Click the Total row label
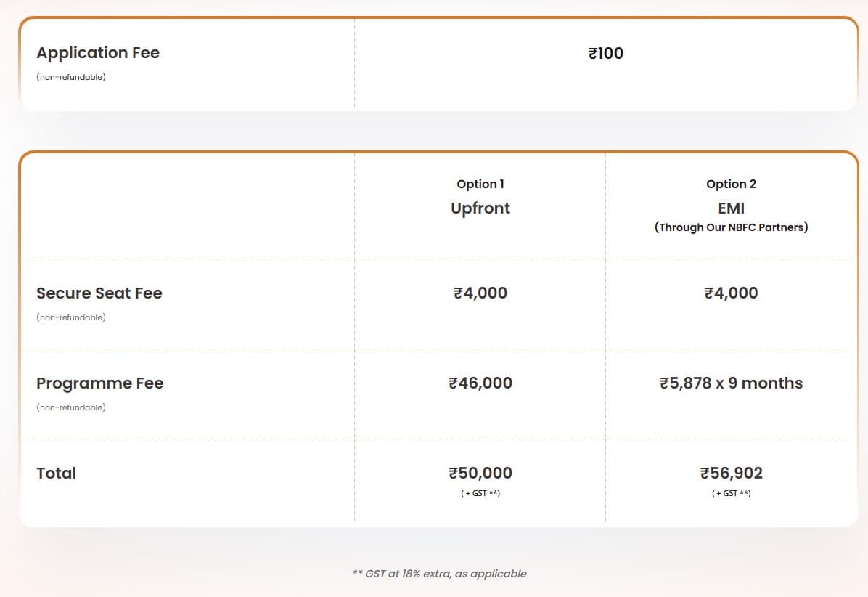Viewport: 868px width, 597px height. coord(57,474)
